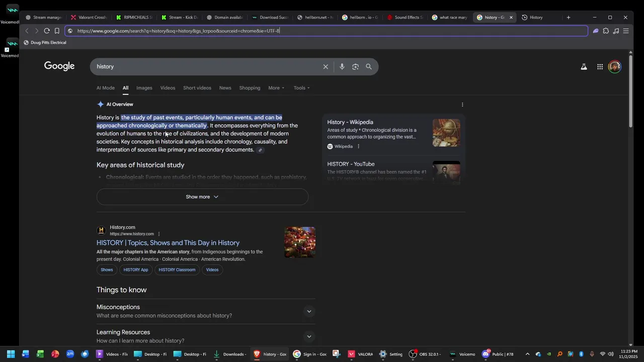Click the magnifying glass search button

369,66
